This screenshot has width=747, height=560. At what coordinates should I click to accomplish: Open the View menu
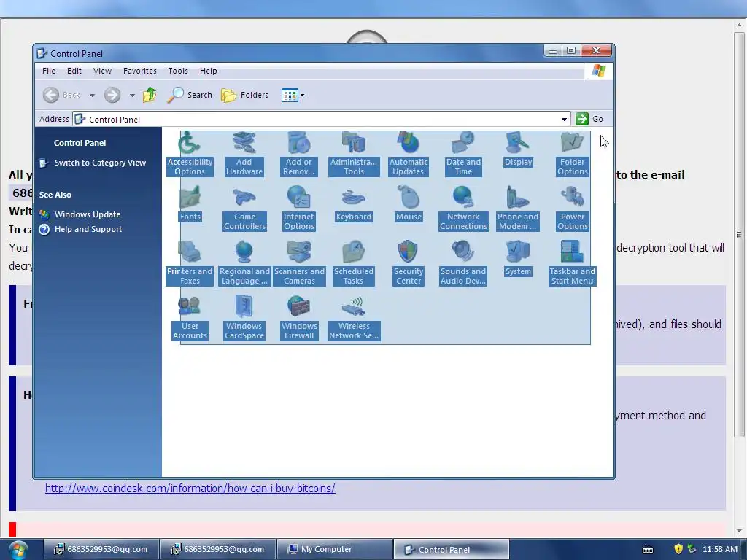pyautogui.click(x=102, y=71)
